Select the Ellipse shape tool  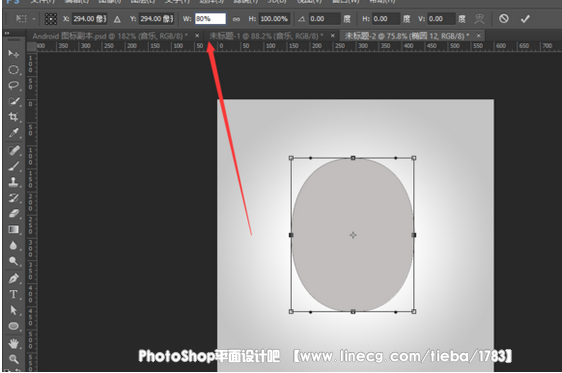tap(14, 326)
